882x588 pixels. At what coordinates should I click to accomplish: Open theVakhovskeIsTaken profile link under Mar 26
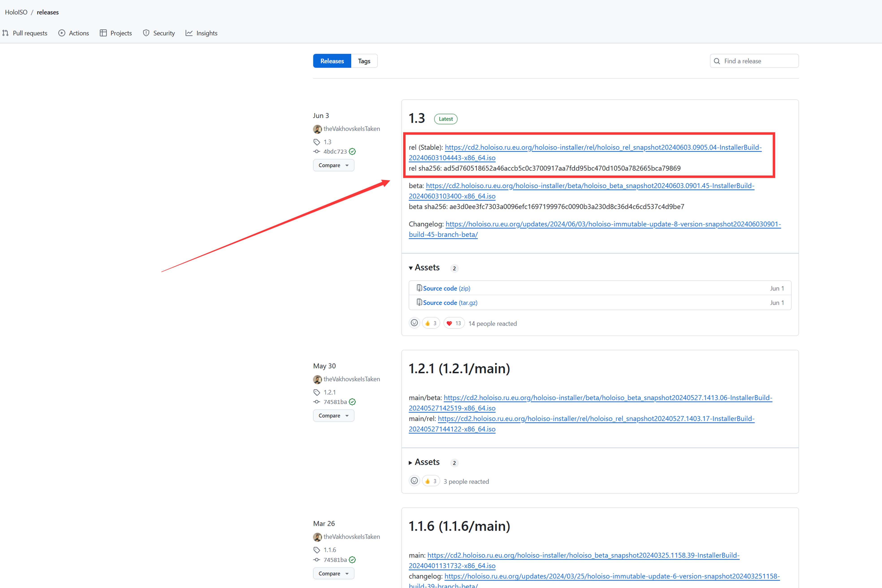[x=352, y=537]
